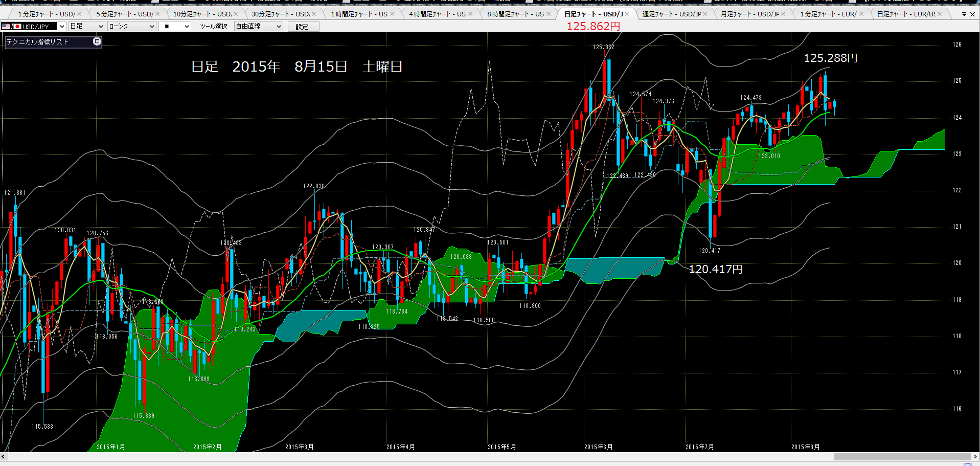Click the 115.583 low price label
The height and width of the screenshot is (466, 980).
pyautogui.click(x=42, y=427)
